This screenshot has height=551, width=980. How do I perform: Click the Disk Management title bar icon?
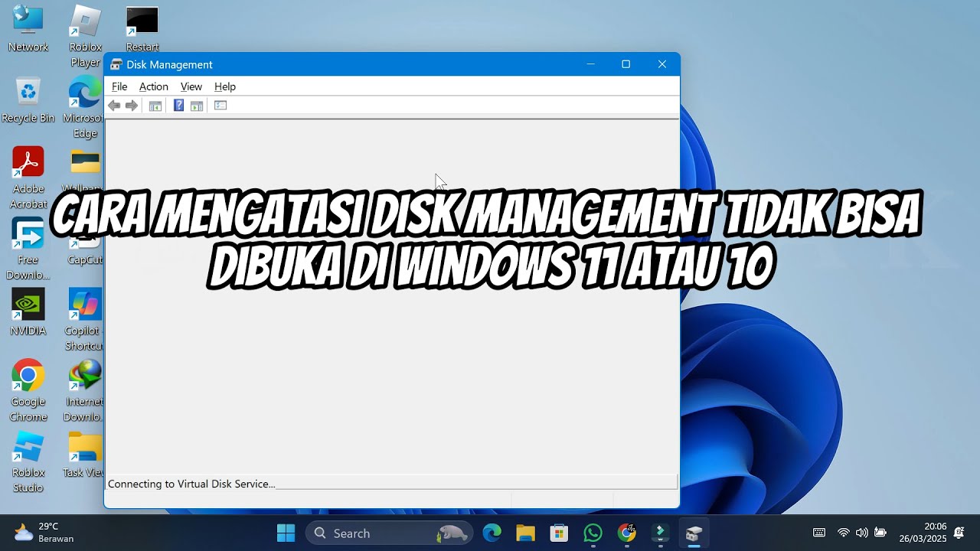[116, 64]
